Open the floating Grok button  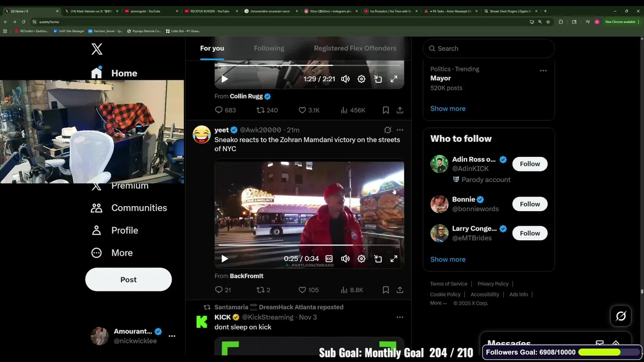621,316
